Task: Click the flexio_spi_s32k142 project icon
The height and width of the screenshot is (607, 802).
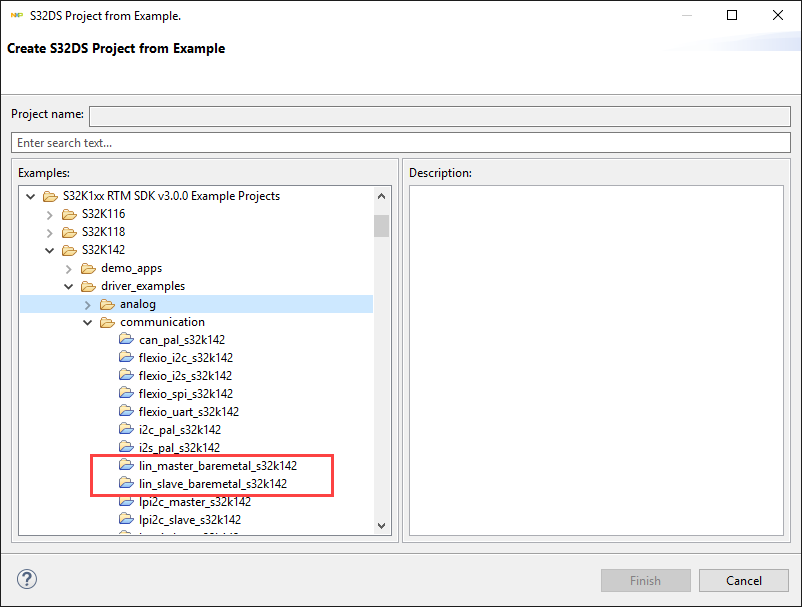Action: point(126,393)
